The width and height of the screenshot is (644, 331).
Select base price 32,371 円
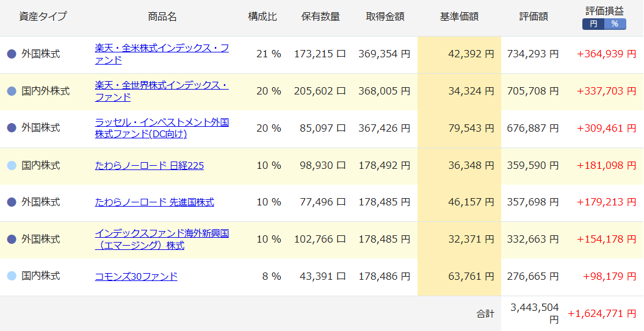coord(471,239)
